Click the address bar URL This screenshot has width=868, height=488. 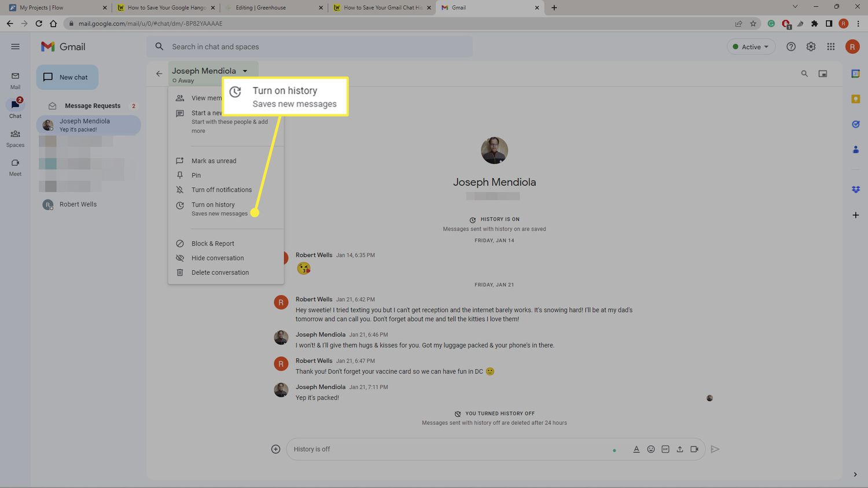point(150,24)
